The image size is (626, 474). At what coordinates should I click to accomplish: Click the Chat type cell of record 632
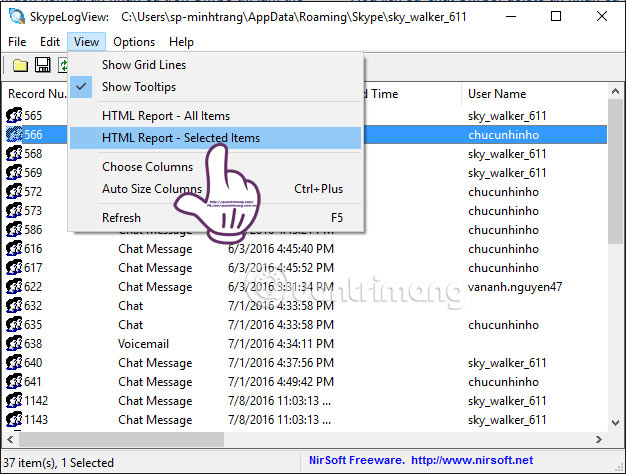tap(131, 306)
